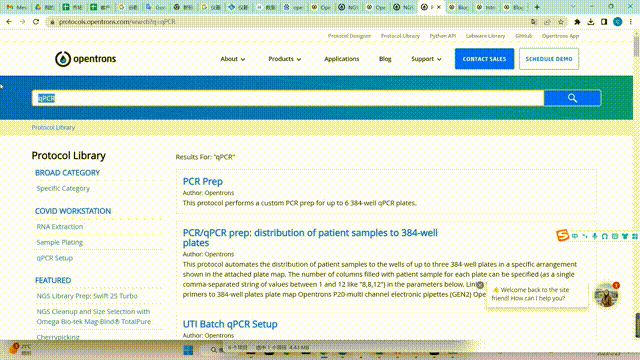This screenshot has height=360, width=640.
Task: Open Protocol Designer top link
Action: click(x=349, y=36)
